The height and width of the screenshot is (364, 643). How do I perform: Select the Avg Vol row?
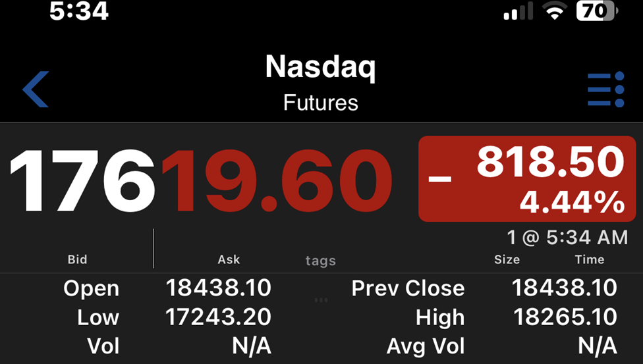click(x=501, y=346)
